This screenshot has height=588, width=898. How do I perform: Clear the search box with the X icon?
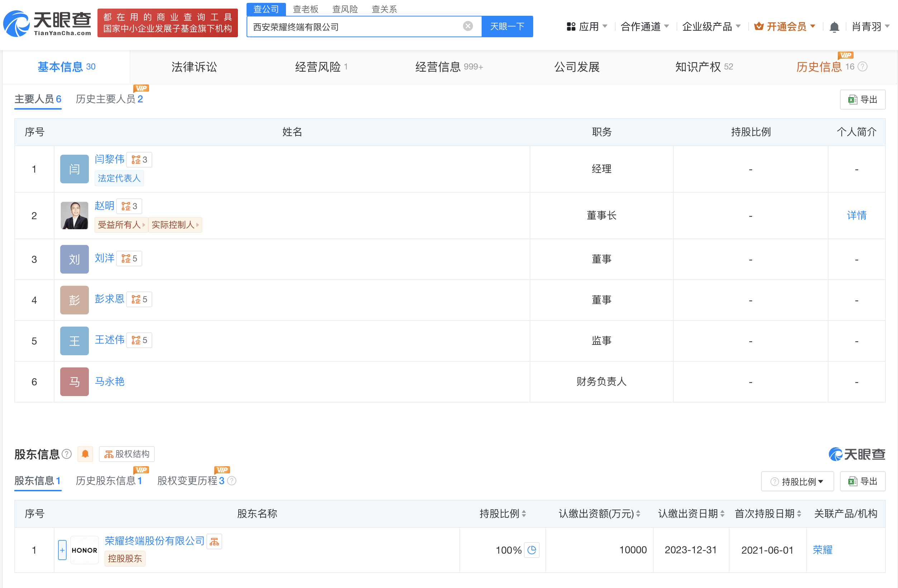pos(468,26)
